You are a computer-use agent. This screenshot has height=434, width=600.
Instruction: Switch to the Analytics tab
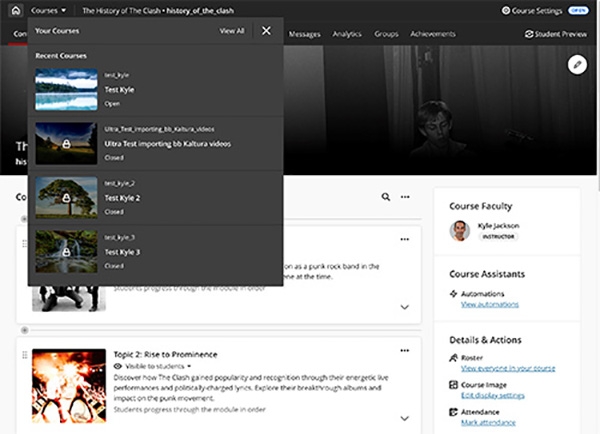point(347,34)
